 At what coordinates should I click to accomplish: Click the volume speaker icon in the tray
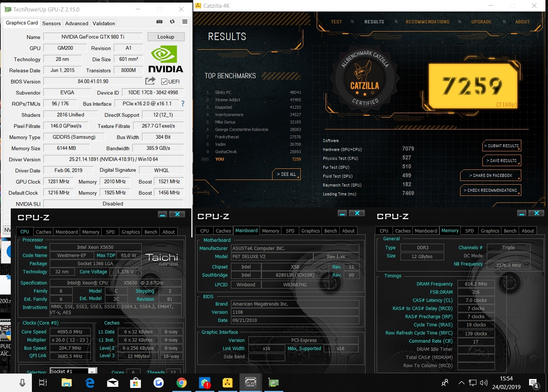click(x=484, y=383)
